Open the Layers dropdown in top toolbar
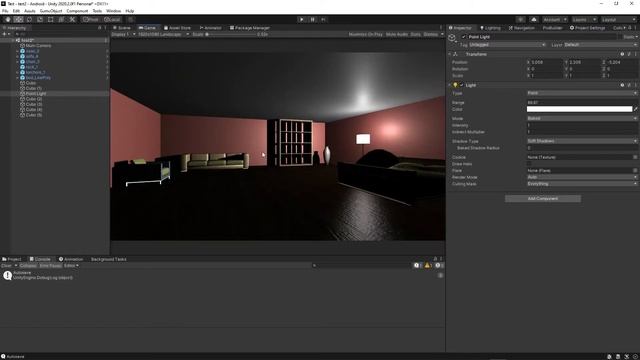This screenshot has height=360, width=640. tap(584, 20)
